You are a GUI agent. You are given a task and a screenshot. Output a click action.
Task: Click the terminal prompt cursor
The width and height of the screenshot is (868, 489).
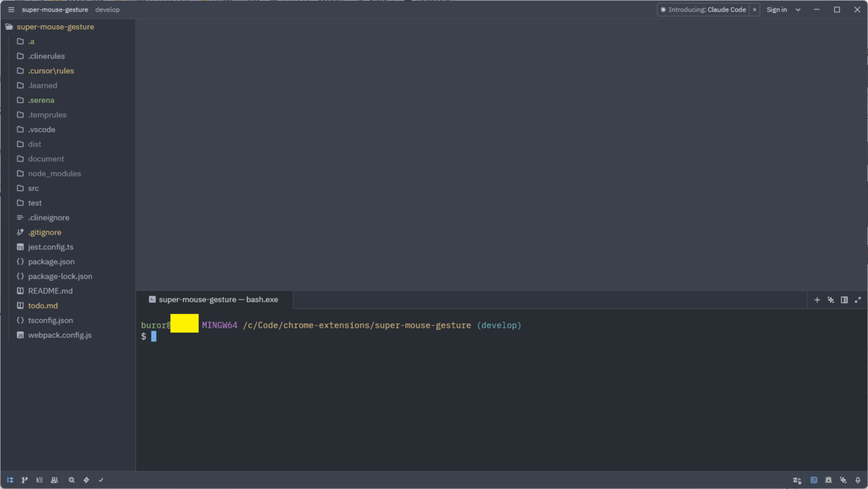coord(153,336)
